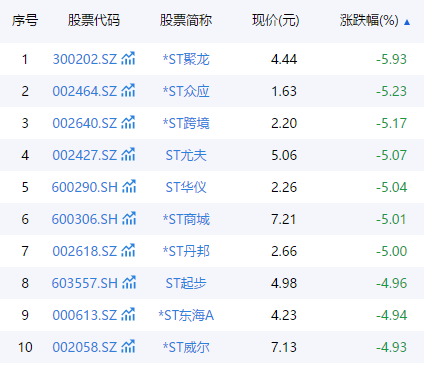Sort by 现价(元) column header
The height and width of the screenshot is (366, 424).
276,20
